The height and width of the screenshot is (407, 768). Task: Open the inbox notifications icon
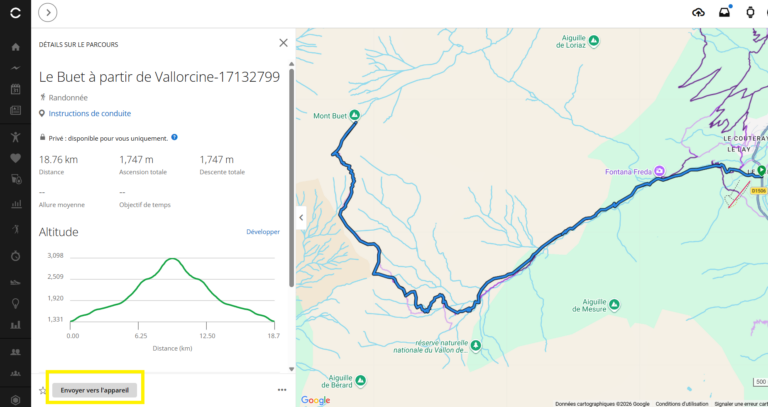tap(724, 12)
